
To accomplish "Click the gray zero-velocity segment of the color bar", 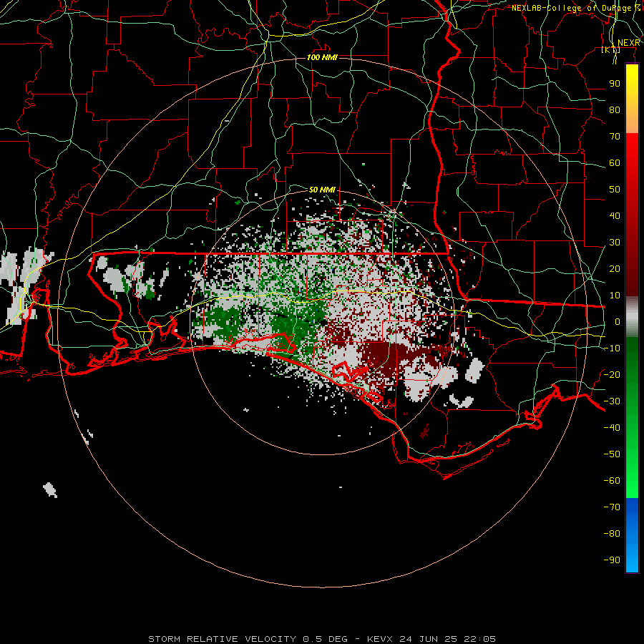I will [632, 317].
